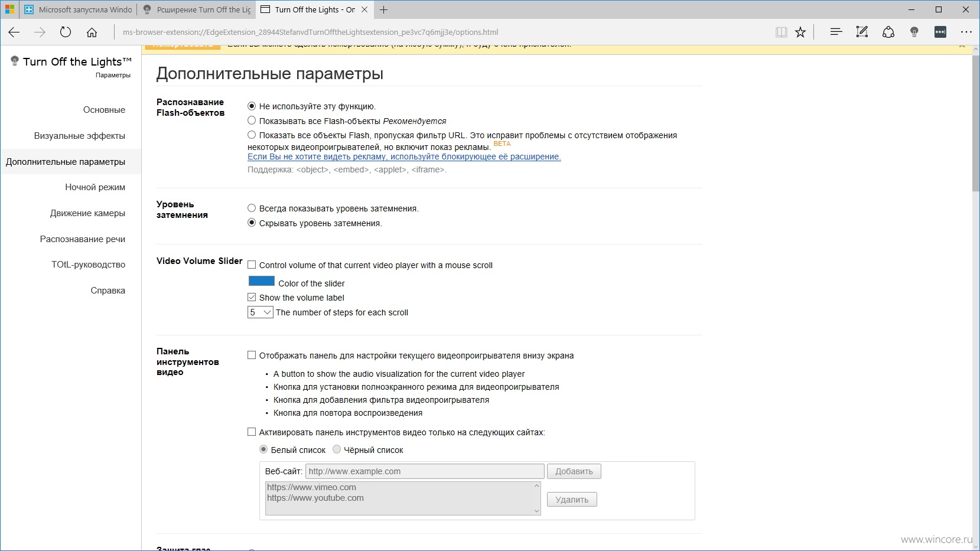Image resolution: width=980 pixels, height=551 pixels.
Task: Click the Share icon in toolbar
Action: 888,32
